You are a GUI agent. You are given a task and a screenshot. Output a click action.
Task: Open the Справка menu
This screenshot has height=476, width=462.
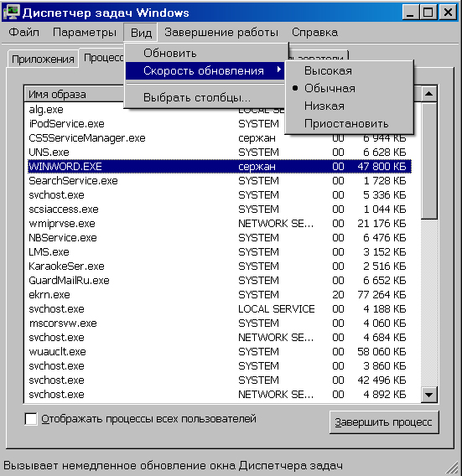[314, 32]
